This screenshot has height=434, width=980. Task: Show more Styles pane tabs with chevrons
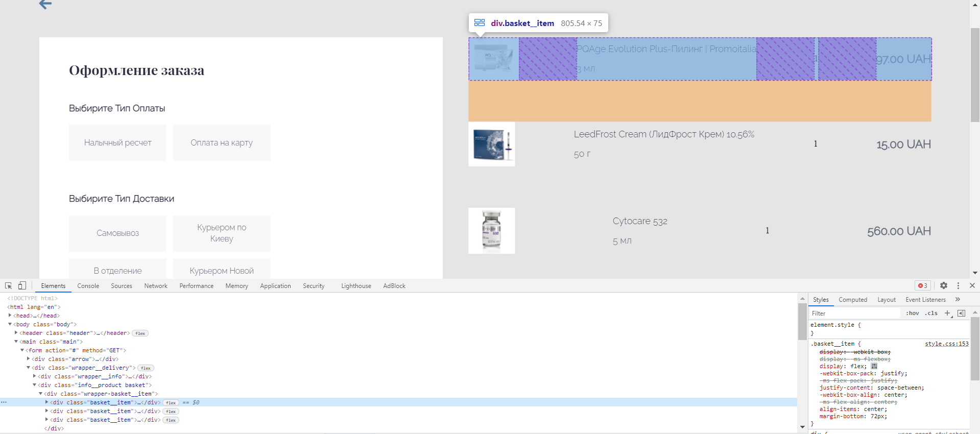[958, 300]
